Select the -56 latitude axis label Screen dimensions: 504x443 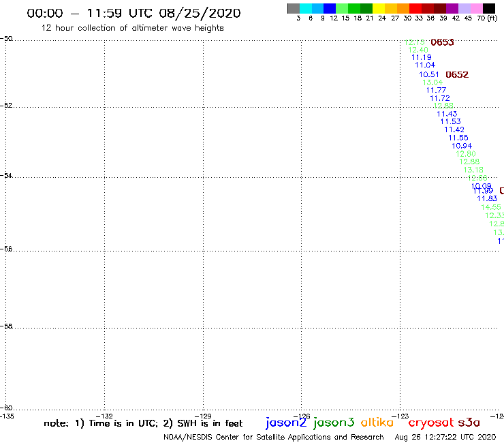click(6, 249)
